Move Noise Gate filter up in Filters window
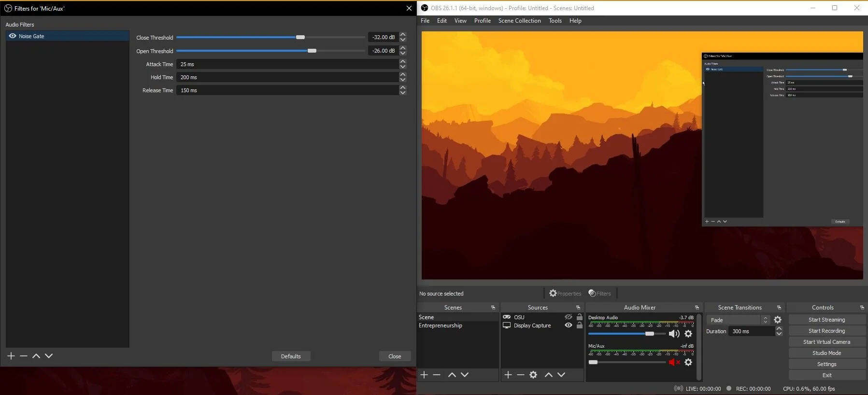868x395 pixels. [36, 356]
